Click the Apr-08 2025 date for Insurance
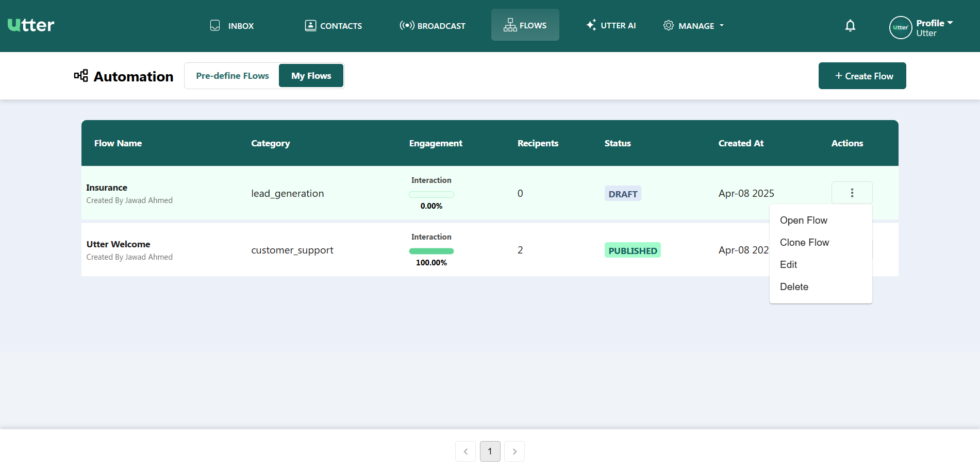 (x=746, y=194)
